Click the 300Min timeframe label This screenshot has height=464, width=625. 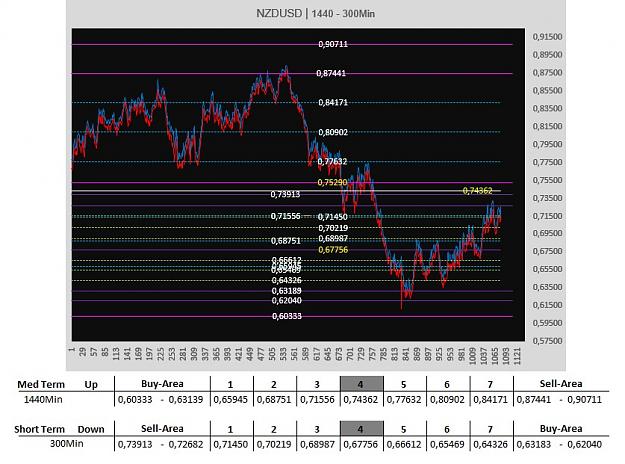(x=67, y=444)
